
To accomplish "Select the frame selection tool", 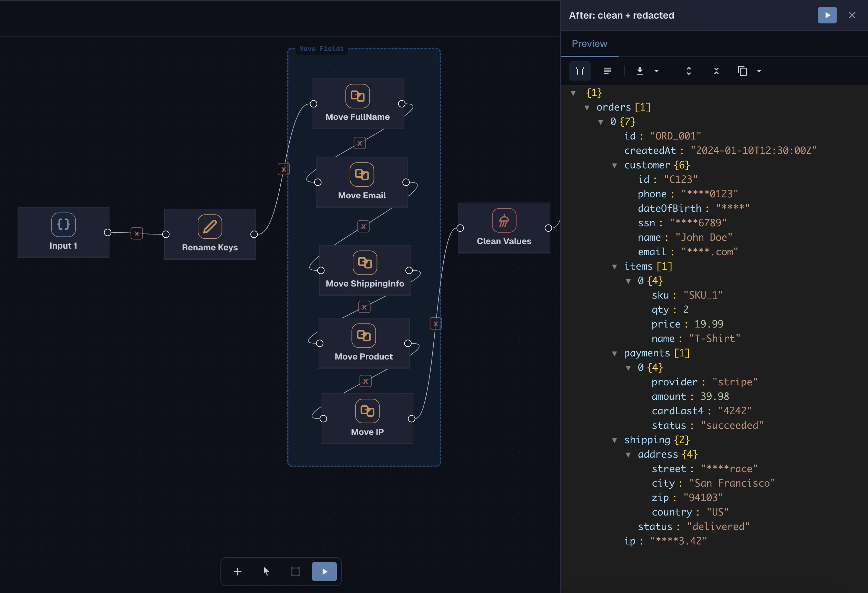I will pyautogui.click(x=296, y=571).
